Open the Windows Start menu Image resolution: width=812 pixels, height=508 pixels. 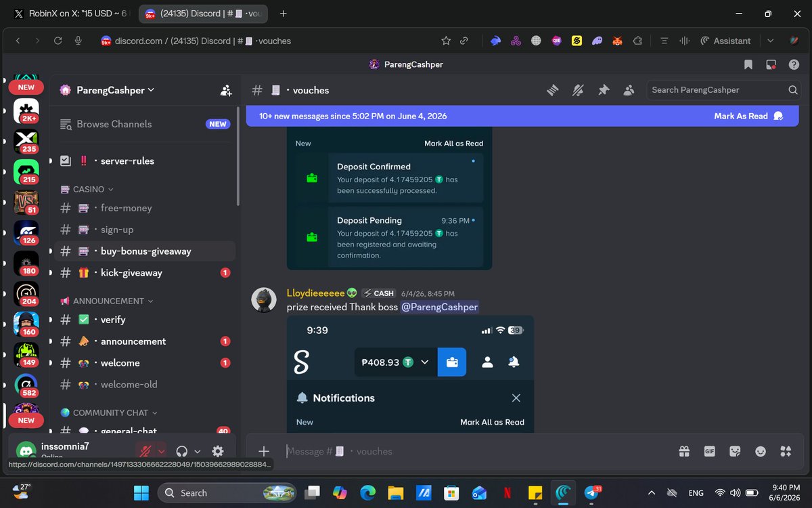tap(141, 492)
